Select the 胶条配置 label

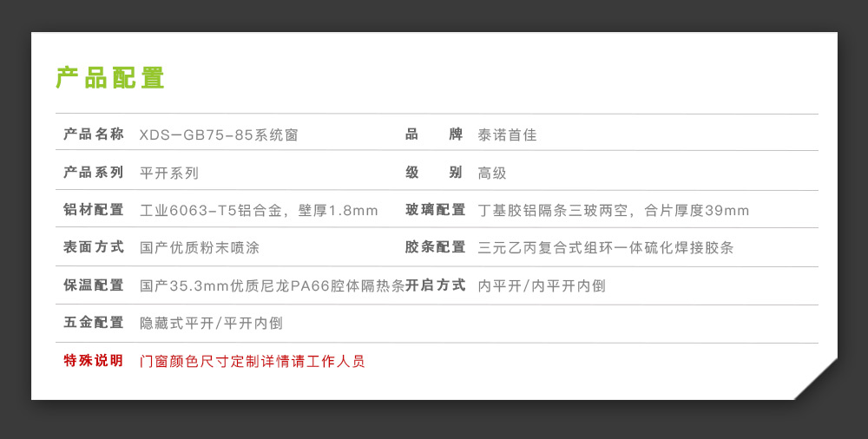click(x=435, y=247)
